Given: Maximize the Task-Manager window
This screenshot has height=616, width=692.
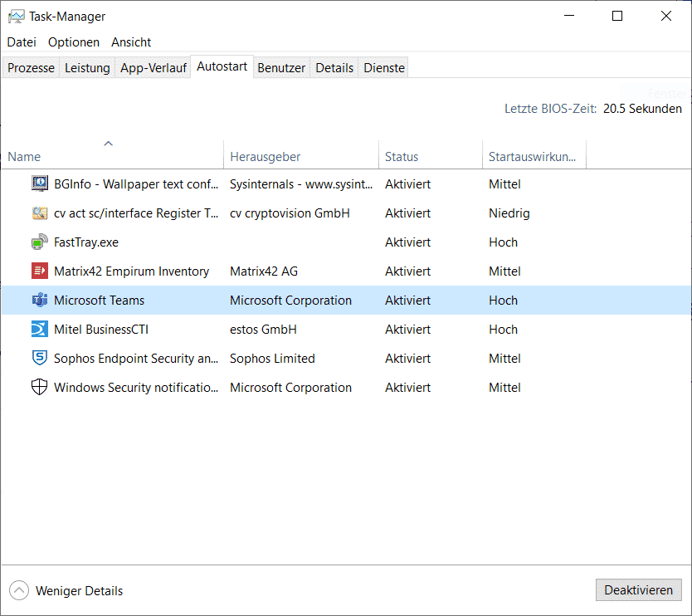Looking at the screenshot, I should pos(617,16).
